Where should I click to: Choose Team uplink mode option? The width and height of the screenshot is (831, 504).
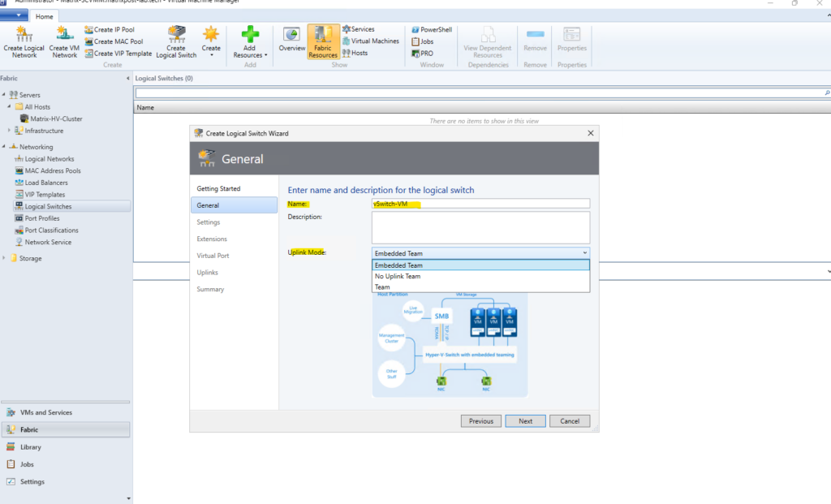(x=480, y=286)
